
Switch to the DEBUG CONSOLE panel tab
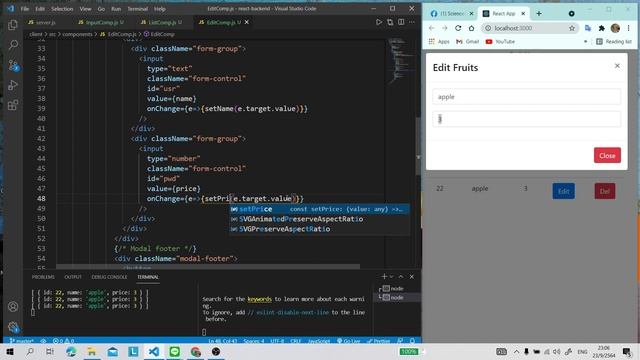click(x=109, y=277)
